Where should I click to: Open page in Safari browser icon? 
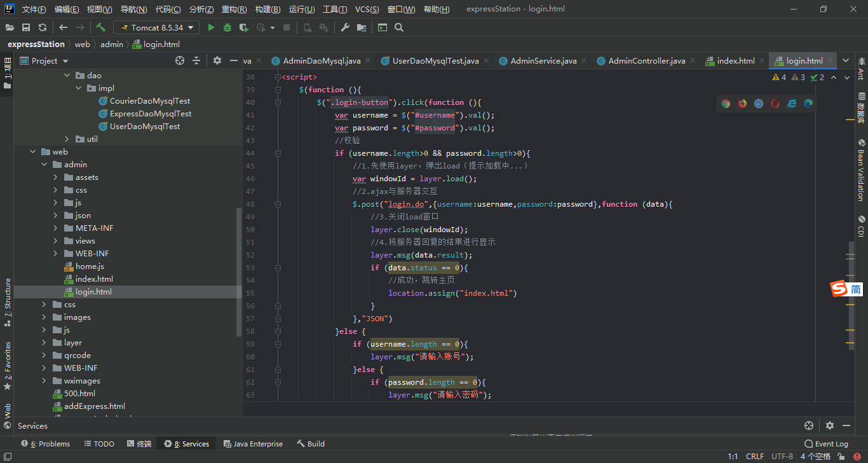click(x=759, y=104)
